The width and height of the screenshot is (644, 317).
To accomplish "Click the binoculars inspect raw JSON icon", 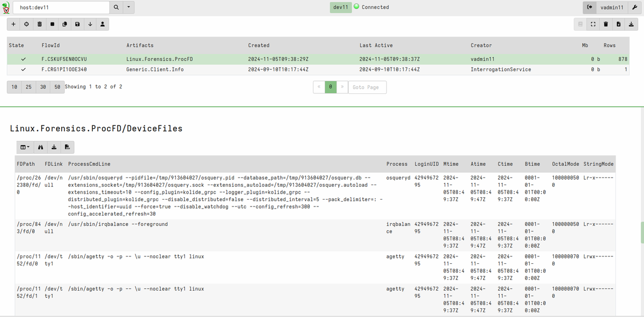I will click(x=41, y=147).
